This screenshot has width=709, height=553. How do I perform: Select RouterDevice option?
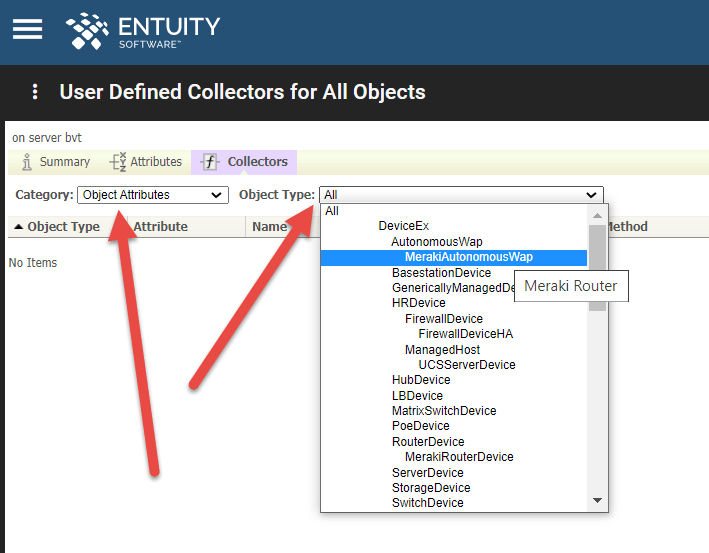(x=454, y=441)
